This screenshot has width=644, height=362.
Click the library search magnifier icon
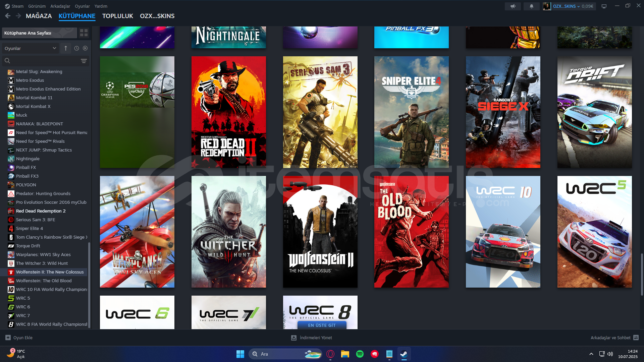tap(7, 61)
